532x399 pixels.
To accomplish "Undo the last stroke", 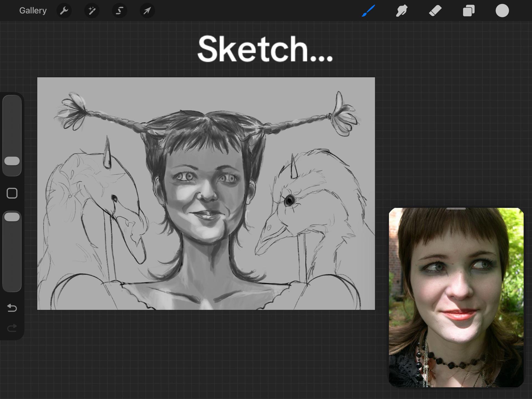I will coord(12,308).
